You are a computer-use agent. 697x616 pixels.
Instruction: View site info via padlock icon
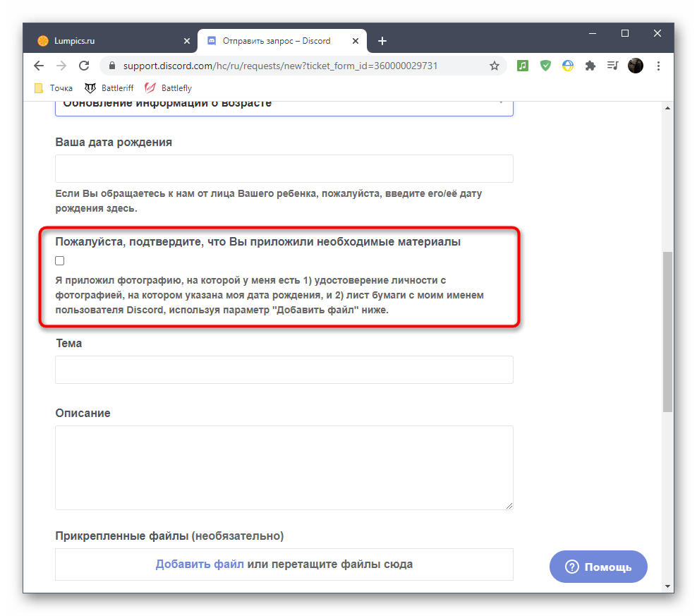coord(112,66)
